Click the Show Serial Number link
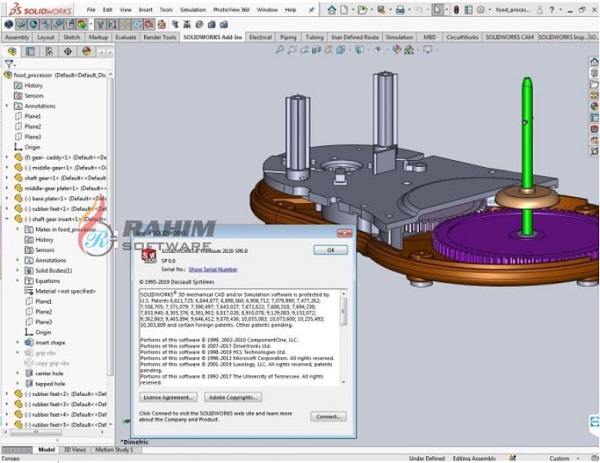This screenshot has height=463, width=600. pyautogui.click(x=213, y=270)
